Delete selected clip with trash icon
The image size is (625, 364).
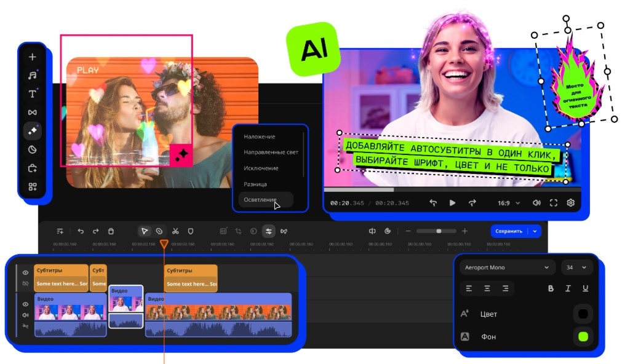pyautogui.click(x=111, y=231)
